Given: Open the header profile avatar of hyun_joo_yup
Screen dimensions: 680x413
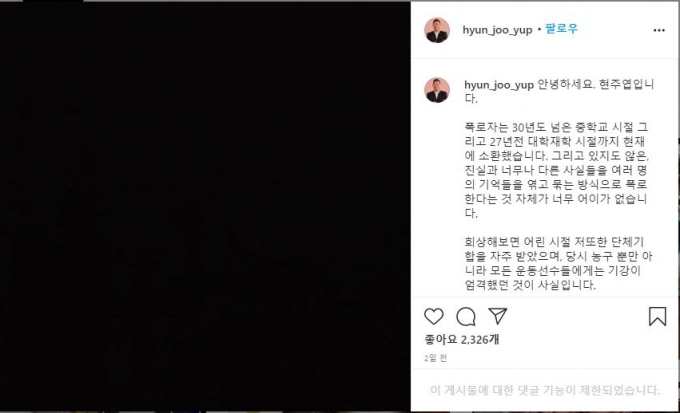Looking at the screenshot, I should click(x=437, y=30).
